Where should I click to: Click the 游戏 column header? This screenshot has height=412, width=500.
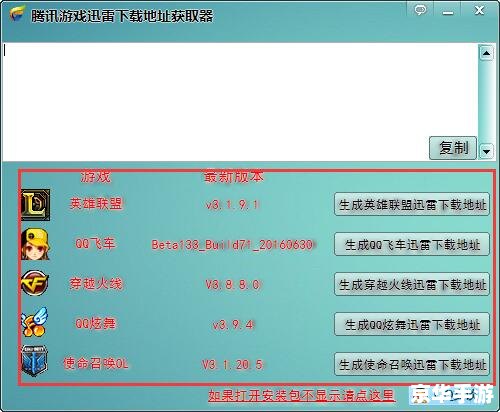pos(95,177)
